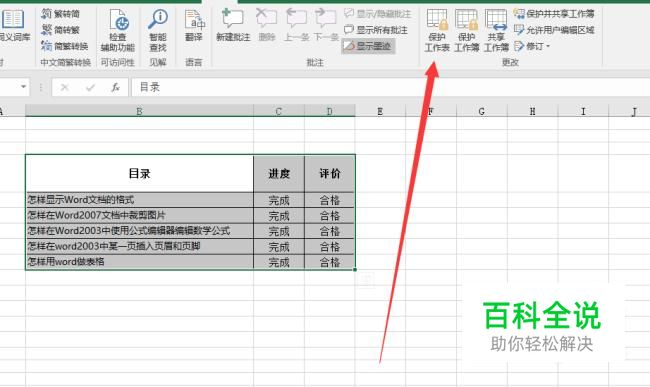650x387 pixels.
Task: Click the header cell 评价
Action: click(x=330, y=173)
